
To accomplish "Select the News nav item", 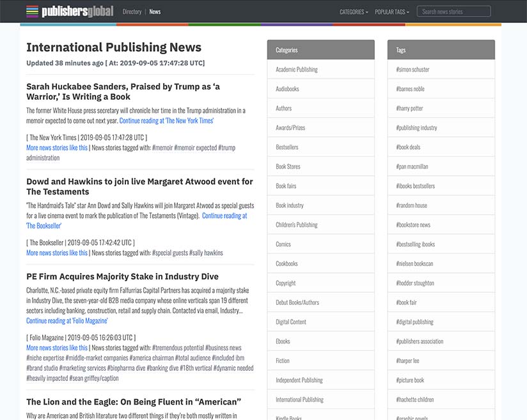I will tap(155, 12).
